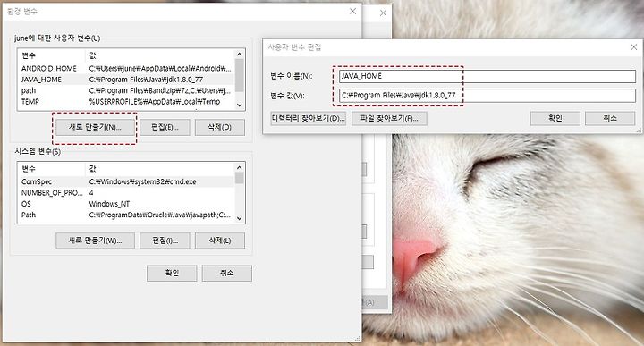The image size is (644, 346).
Task: Click 값 column header in user variables
Action: (160, 55)
